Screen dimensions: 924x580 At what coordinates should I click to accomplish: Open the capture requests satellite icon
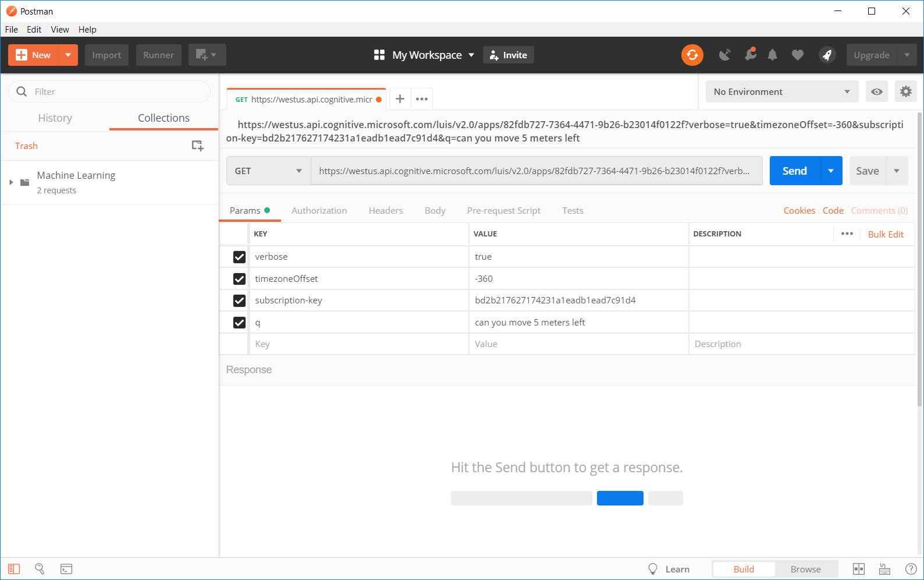pos(724,55)
